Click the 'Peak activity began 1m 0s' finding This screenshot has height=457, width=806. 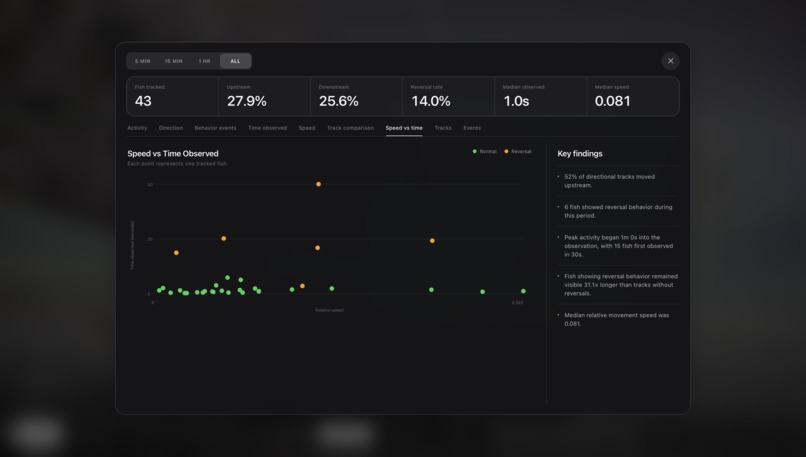(x=617, y=246)
